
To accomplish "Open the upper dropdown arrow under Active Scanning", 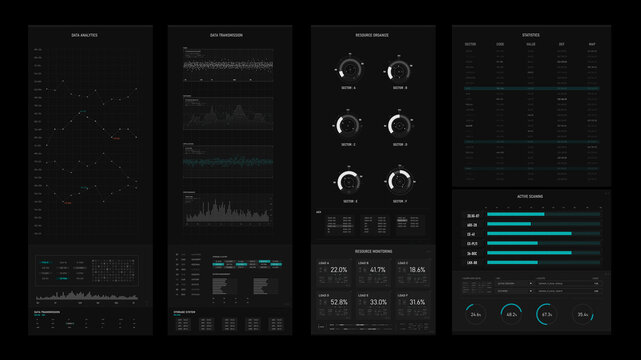I will point(531,284).
